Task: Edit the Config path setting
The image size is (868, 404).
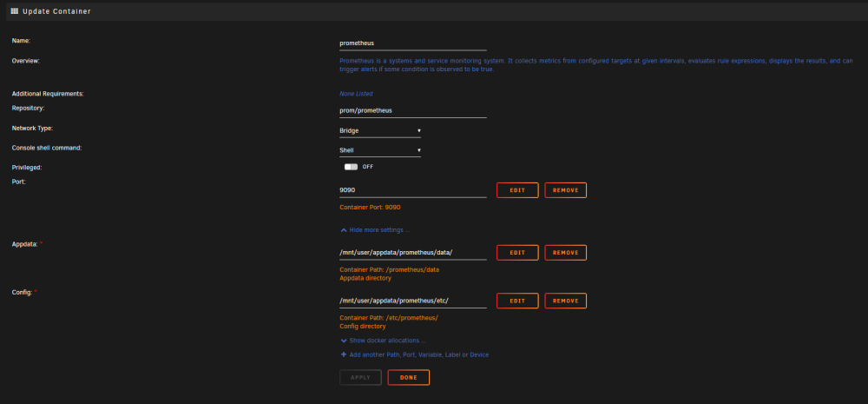Action: 517,301
